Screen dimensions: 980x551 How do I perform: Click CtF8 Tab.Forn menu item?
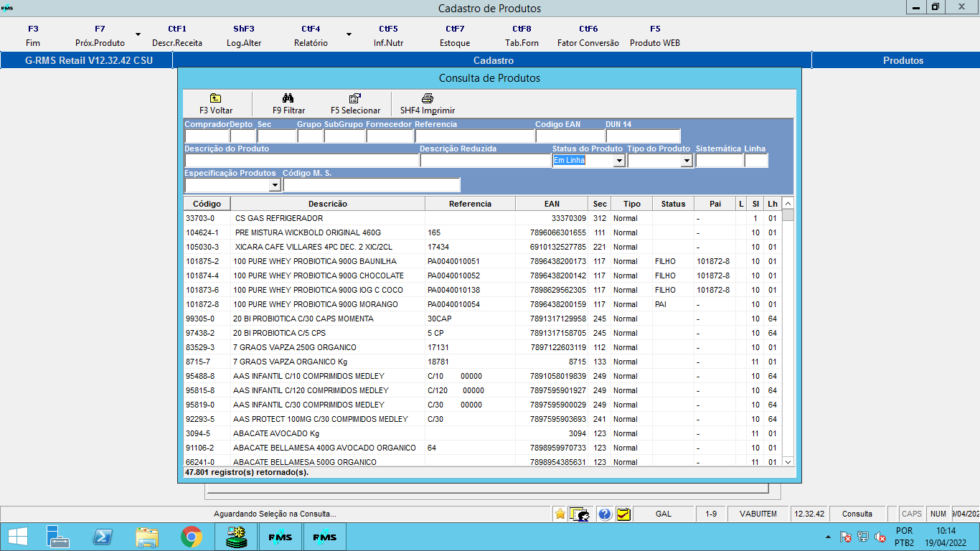click(x=522, y=36)
